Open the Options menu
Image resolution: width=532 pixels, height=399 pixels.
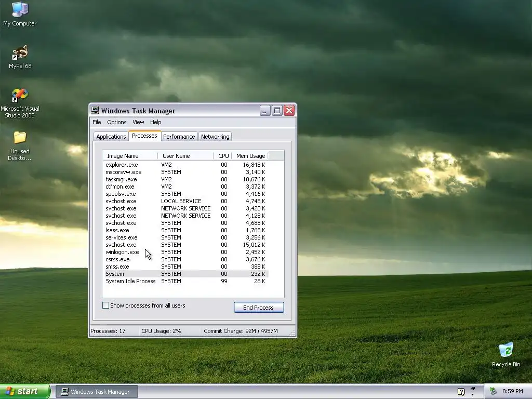click(117, 122)
